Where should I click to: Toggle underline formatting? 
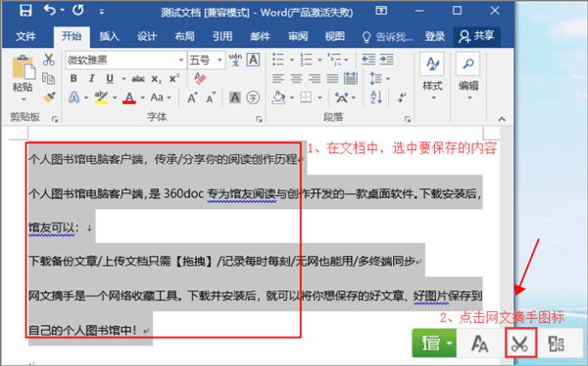(x=110, y=78)
